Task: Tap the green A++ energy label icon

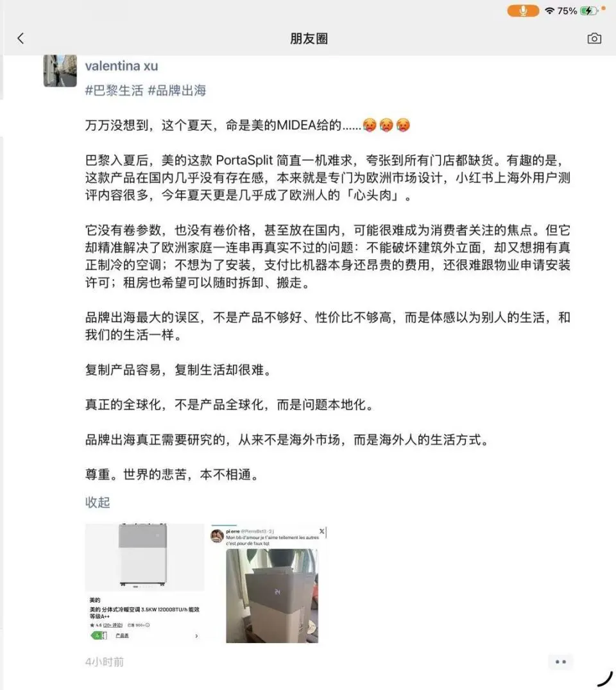Action: (99, 635)
